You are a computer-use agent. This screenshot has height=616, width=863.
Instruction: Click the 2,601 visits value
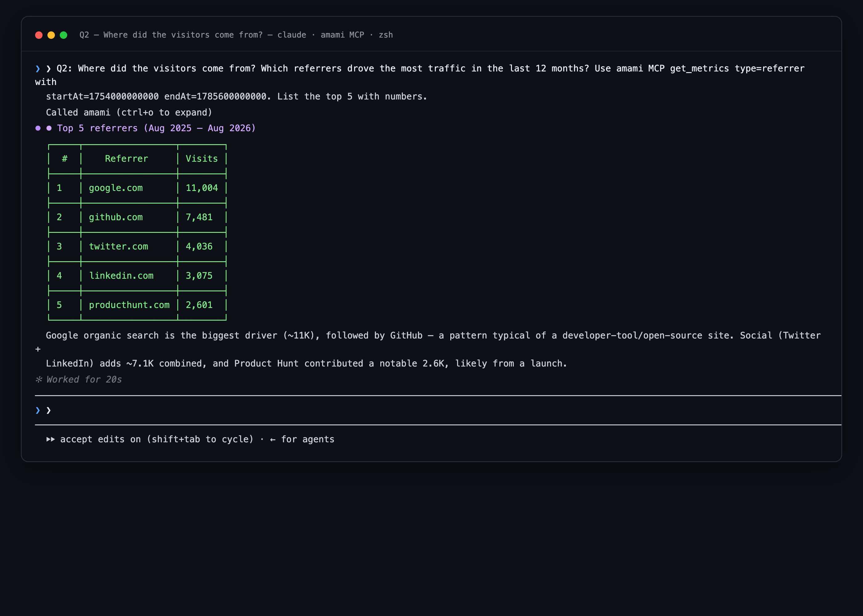click(199, 305)
